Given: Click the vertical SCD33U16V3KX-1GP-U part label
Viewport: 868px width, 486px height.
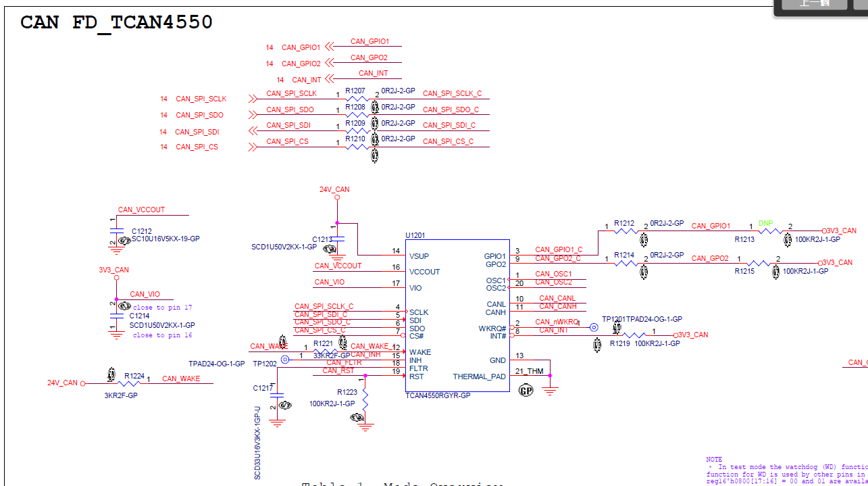Looking at the screenshot, I should (257, 443).
